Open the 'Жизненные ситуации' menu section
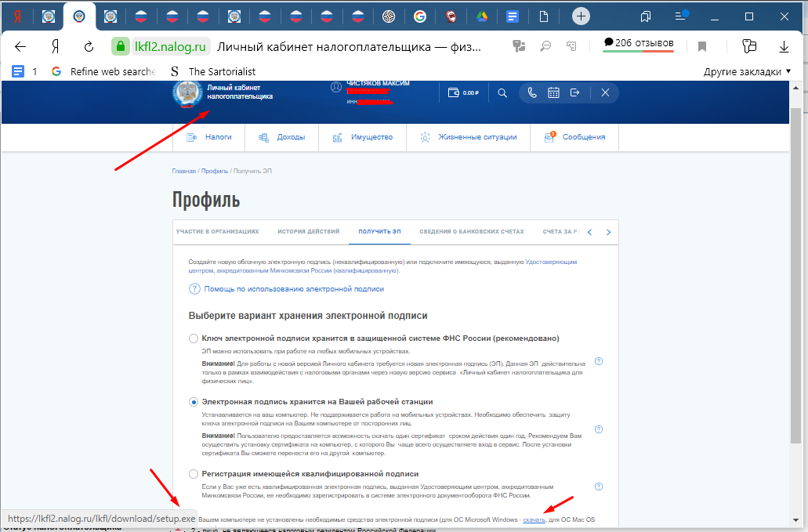This screenshot has height=532, width=808. click(x=469, y=137)
